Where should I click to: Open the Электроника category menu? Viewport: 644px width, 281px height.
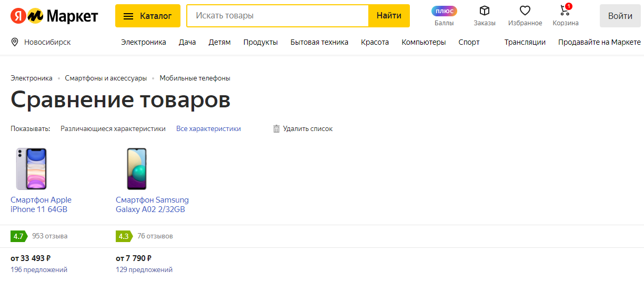coord(144,42)
